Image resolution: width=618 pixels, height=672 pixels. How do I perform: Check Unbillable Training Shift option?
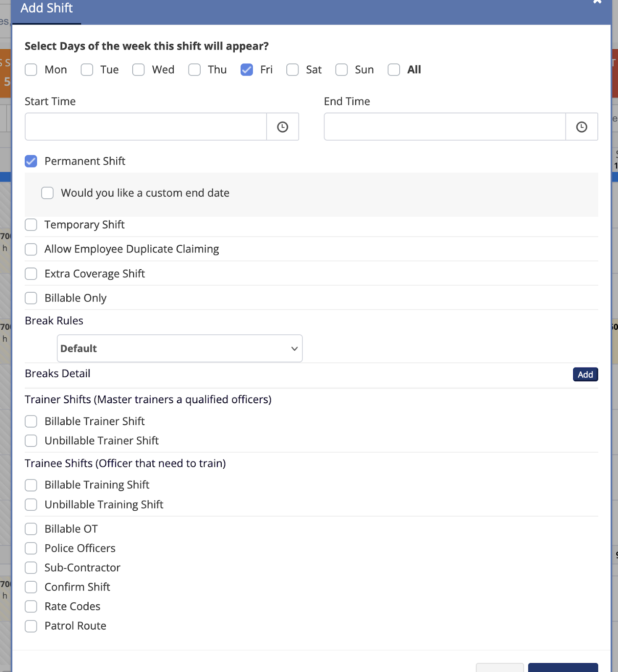point(31,504)
